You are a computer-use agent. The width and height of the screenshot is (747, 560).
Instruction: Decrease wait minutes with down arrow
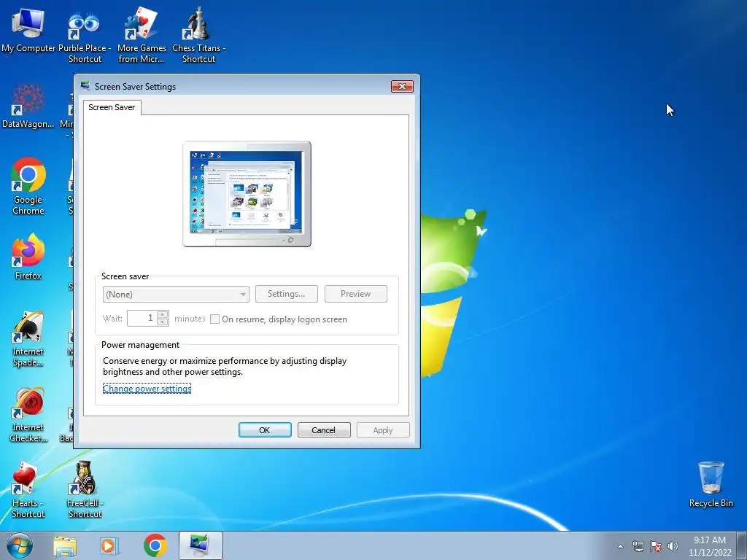(x=163, y=322)
